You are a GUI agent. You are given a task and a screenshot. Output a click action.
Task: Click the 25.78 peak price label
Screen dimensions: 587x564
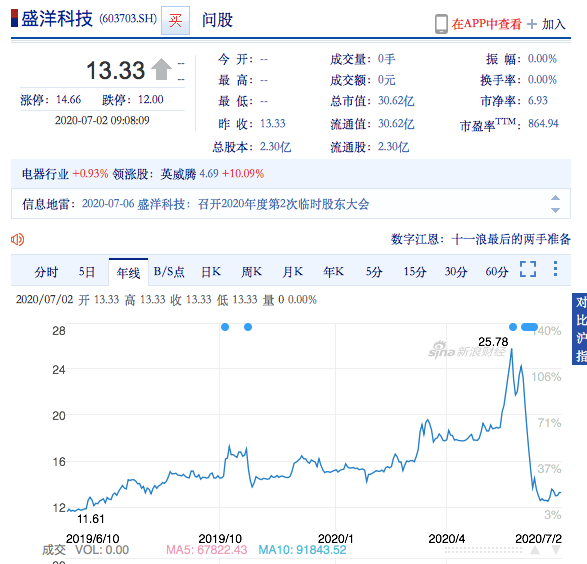(x=493, y=342)
